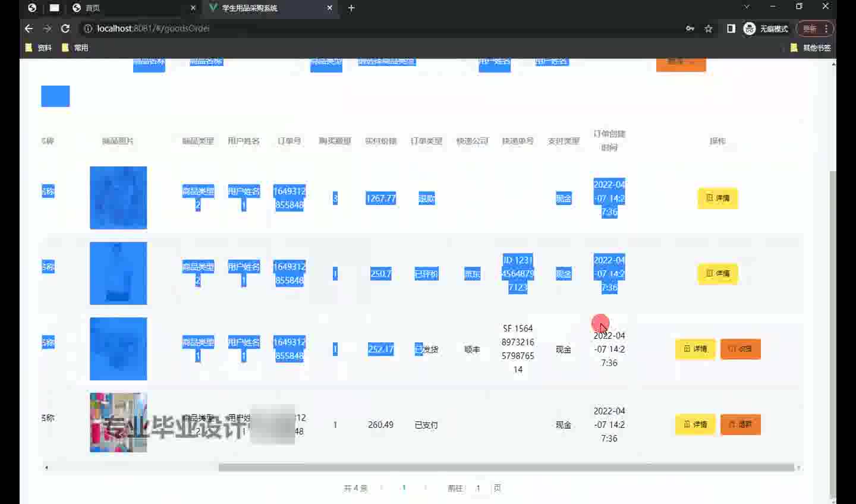856x504 pixels.
Task: Click the 订单创建时间 column header
Action: [x=609, y=141]
